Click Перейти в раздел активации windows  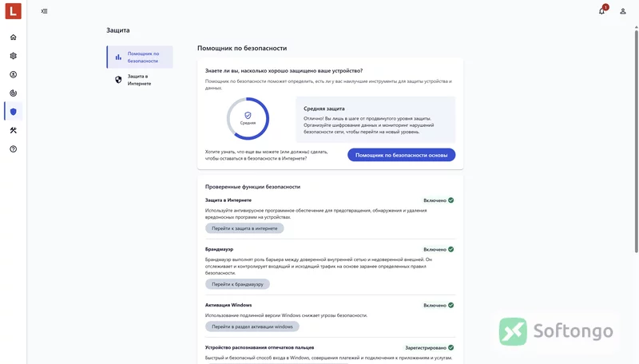[x=252, y=326]
